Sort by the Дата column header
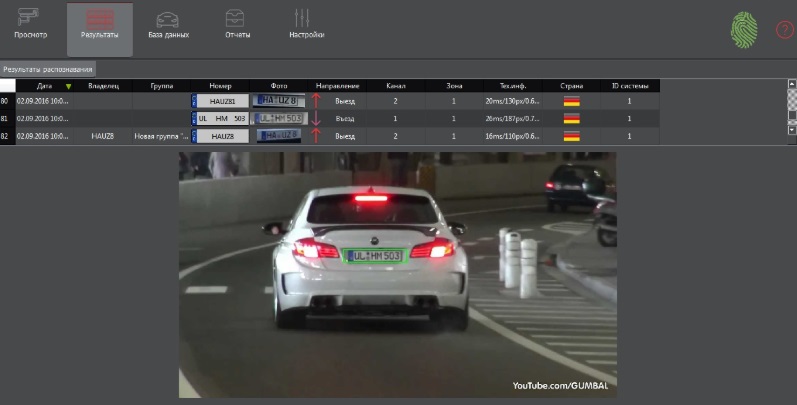The image size is (797, 405). [x=44, y=86]
